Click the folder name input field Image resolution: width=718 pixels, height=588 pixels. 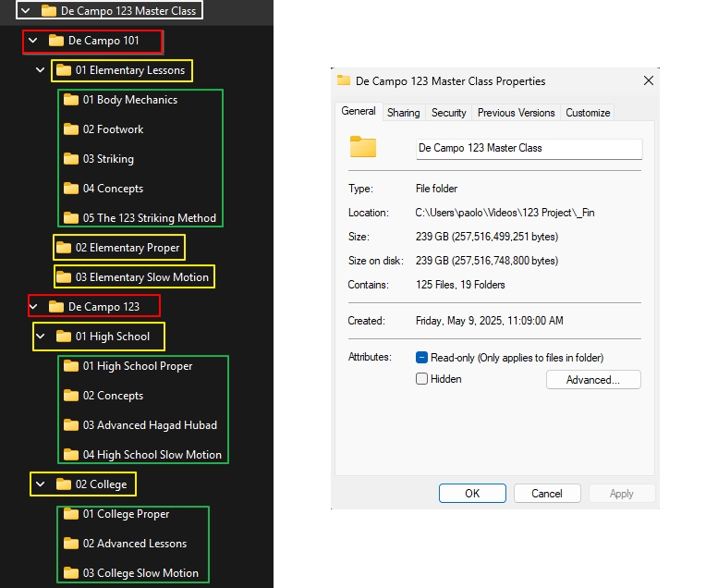tap(529, 149)
